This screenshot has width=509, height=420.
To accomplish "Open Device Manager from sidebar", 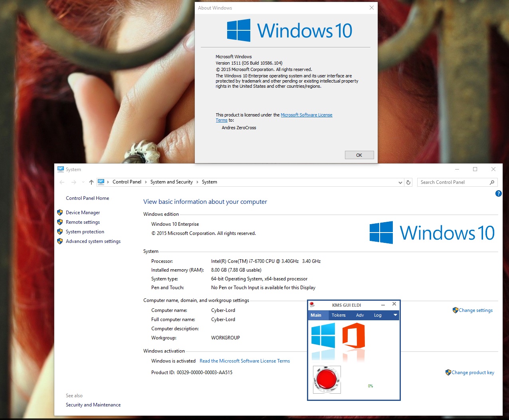I will 83,213.
